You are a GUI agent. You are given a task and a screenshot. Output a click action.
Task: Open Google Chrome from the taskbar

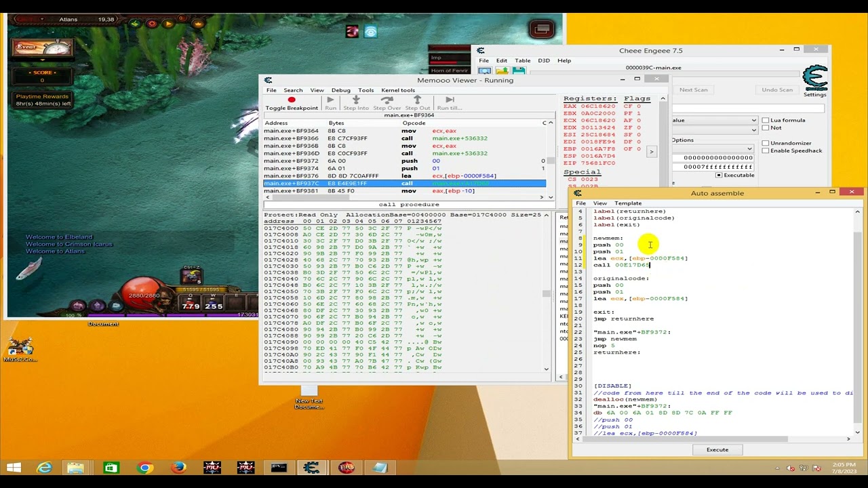tap(144, 468)
